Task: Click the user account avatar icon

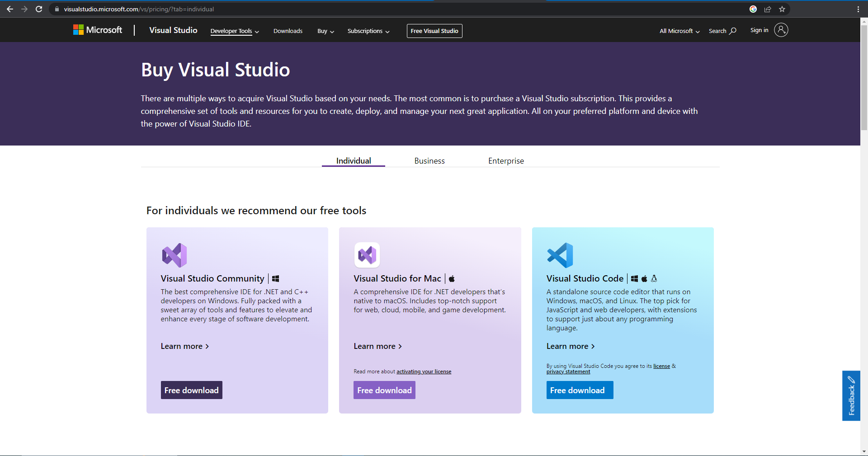Action: click(781, 30)
